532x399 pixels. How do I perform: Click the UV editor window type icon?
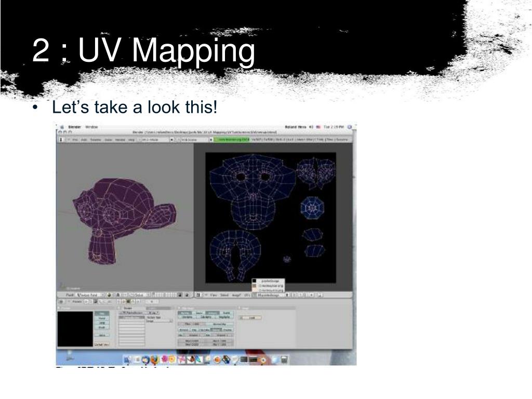point(198,295)
